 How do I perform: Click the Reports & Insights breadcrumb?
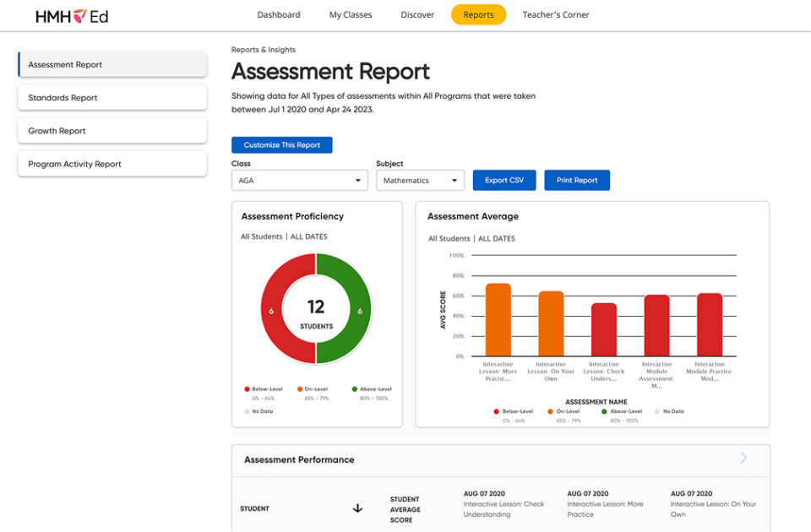(264, 50)
